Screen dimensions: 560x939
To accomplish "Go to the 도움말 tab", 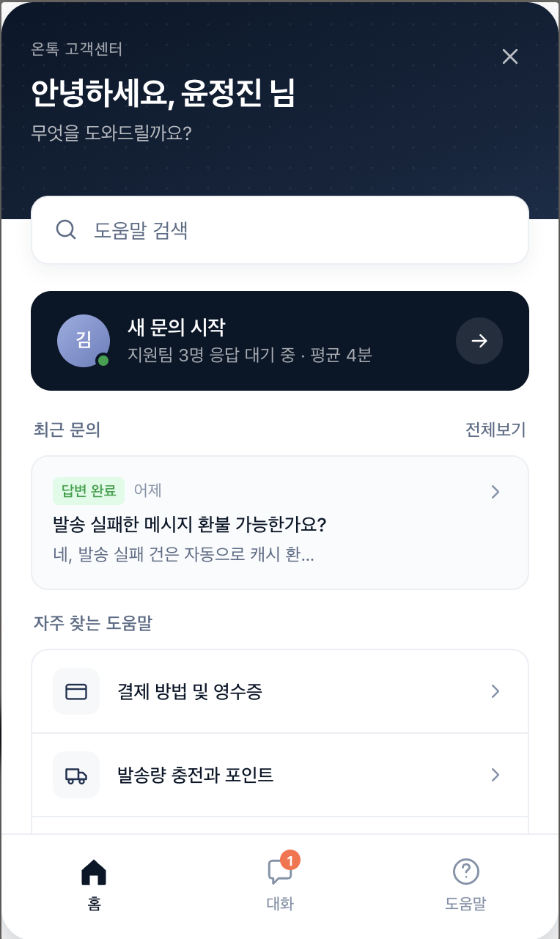I will point(465,885).
